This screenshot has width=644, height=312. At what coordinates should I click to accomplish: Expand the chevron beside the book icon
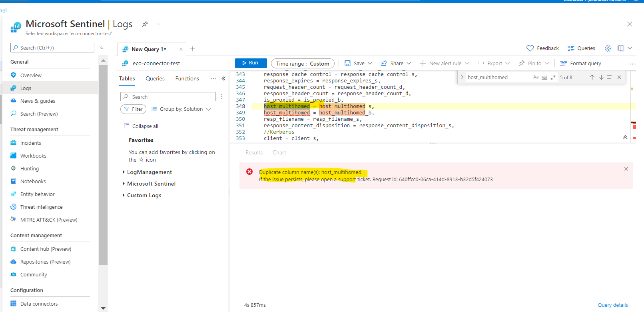[x=630, y=48]
